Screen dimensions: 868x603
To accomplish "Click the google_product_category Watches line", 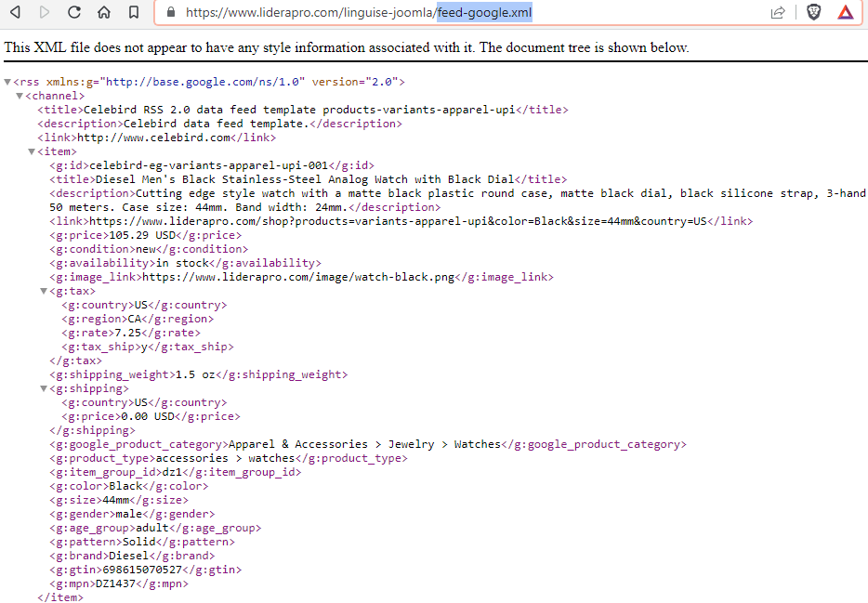I will 368,444.
